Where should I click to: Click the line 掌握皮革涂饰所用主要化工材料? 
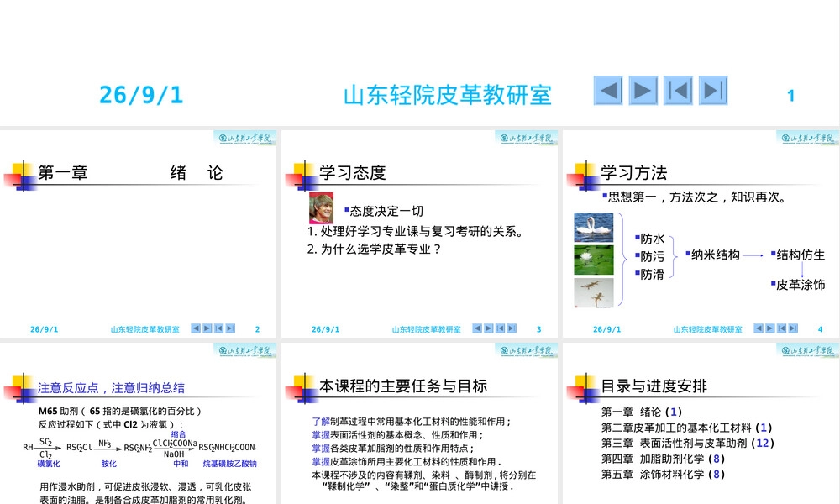tap(407, 462)
